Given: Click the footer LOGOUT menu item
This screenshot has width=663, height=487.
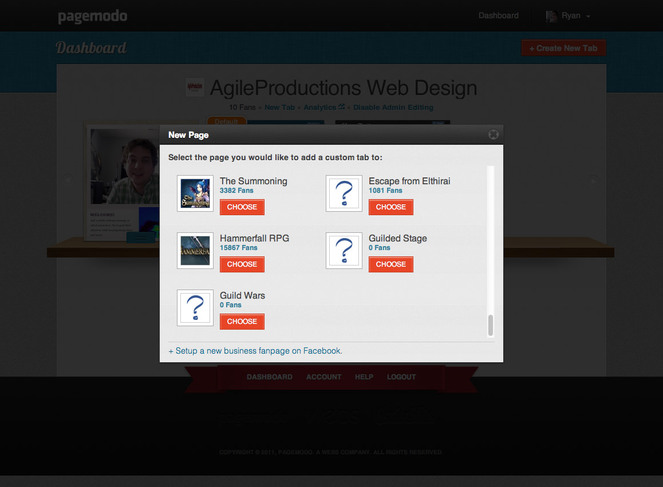Looking at the screenshot, I should pyautogui.click(x=401, y=377).
